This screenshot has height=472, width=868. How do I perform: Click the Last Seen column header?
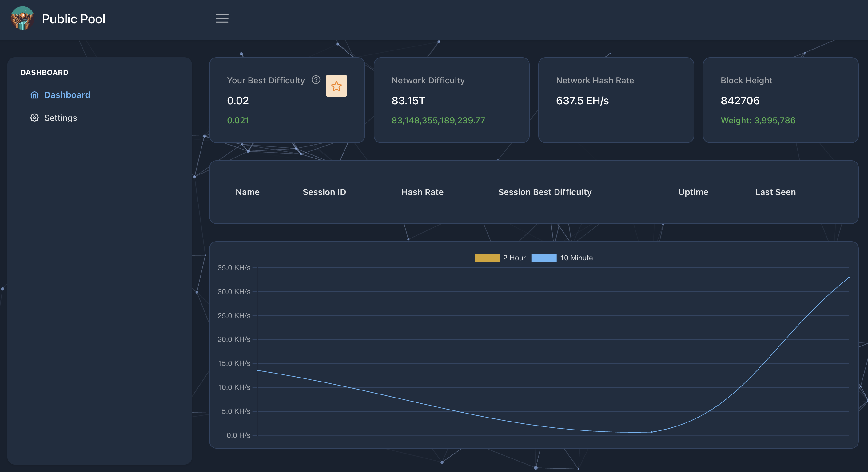[x=775, y=192]
